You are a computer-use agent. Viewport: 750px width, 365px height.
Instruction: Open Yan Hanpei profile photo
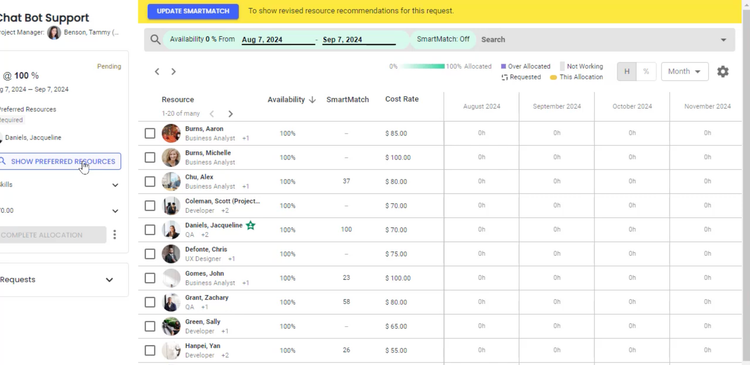pyautogui.click(x=171, y=351)
